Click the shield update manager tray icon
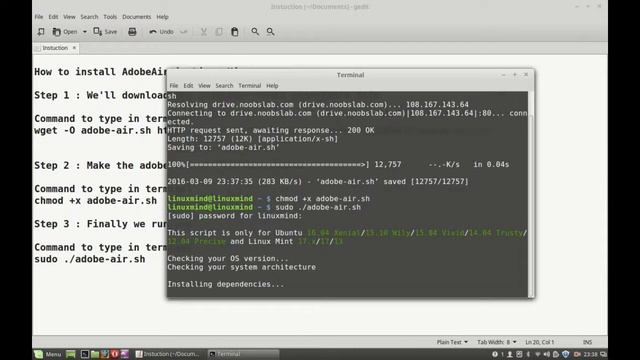 566,354
